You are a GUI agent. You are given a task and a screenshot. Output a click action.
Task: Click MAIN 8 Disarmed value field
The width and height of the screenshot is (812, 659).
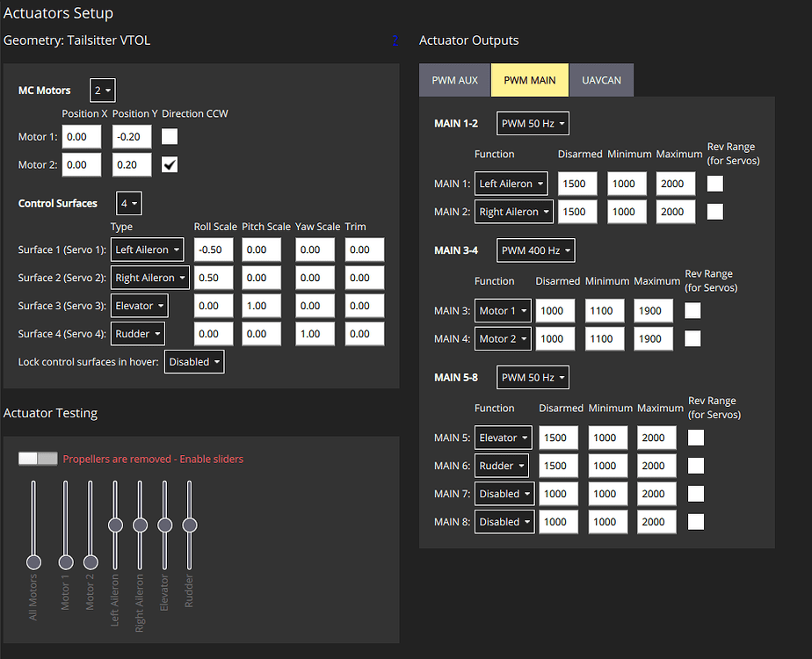pyautogui.click(x=558, y=521)
